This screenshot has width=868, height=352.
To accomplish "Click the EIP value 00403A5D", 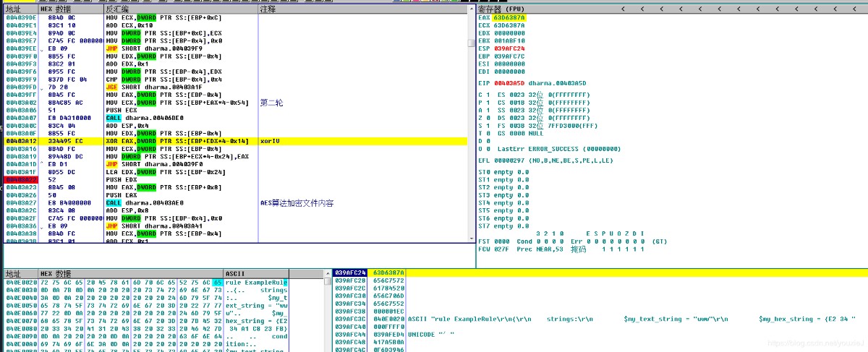I will pos(509,83).
